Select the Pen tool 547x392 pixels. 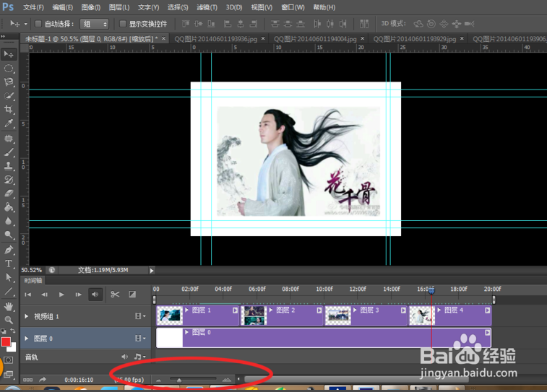pyautogui.click(x=9, y=250)
